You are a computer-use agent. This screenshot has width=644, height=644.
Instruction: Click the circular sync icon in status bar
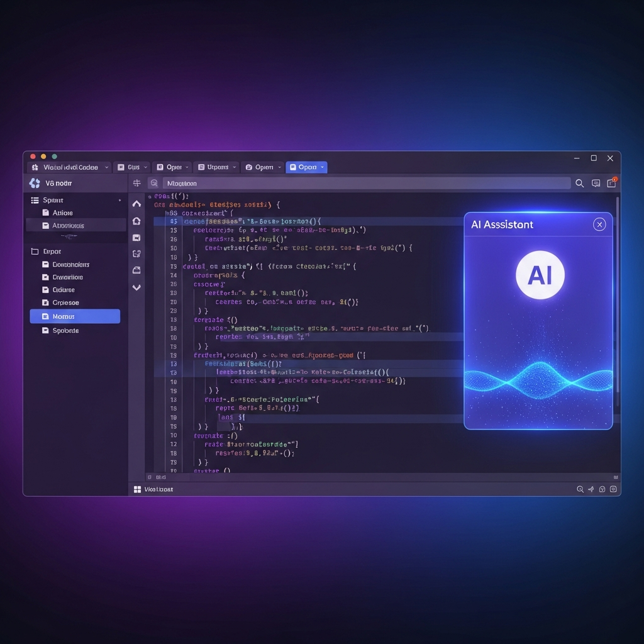(x=602, y=489)
